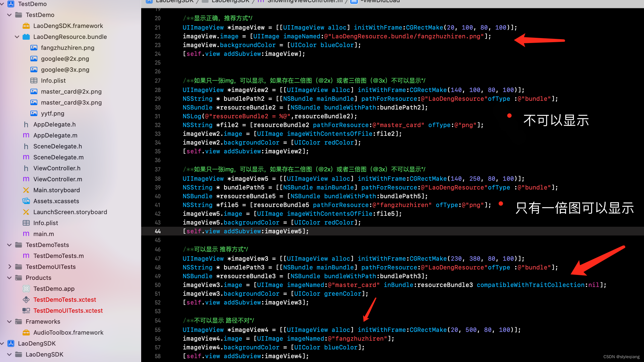
Task: Click the "fangzhuzhiren" string on line 56
Action: coord(358,339)
